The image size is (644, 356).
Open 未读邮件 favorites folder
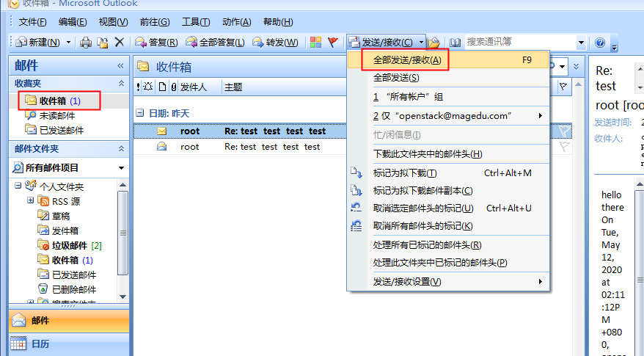[x=50, y=115]
